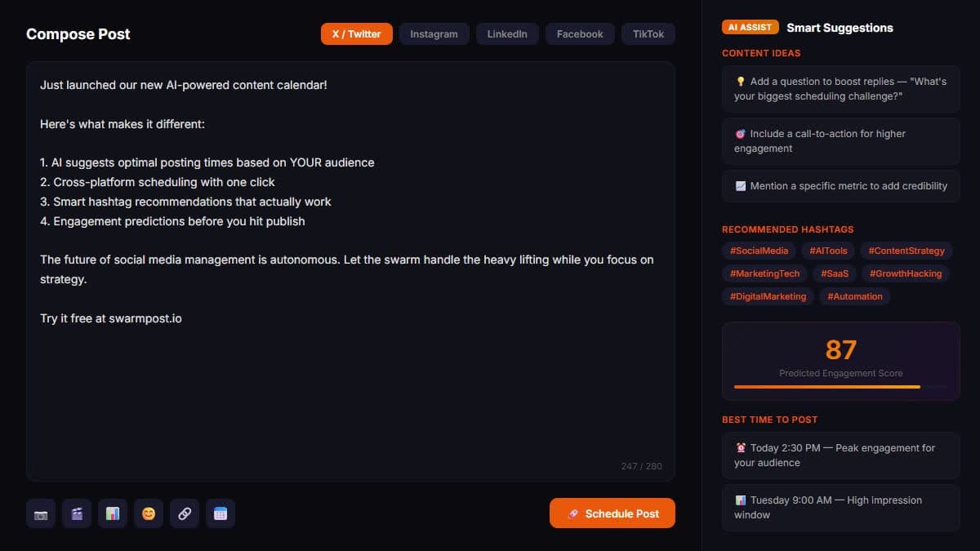Select the #Automation hashtag
980x551 pixels.
point(854,296)
